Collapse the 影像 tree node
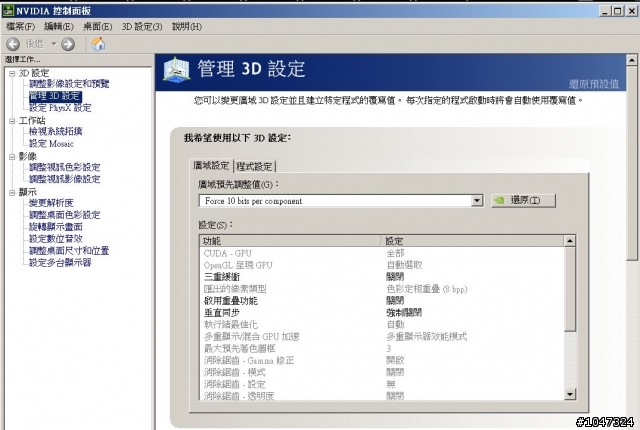 coord(12,157)
